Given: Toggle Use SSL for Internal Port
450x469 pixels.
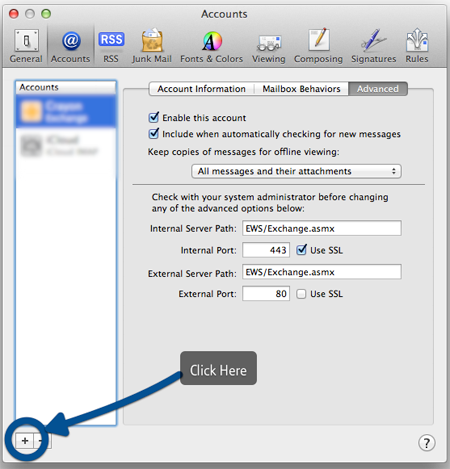Looking at the screenshot, I should click(301, 250).
